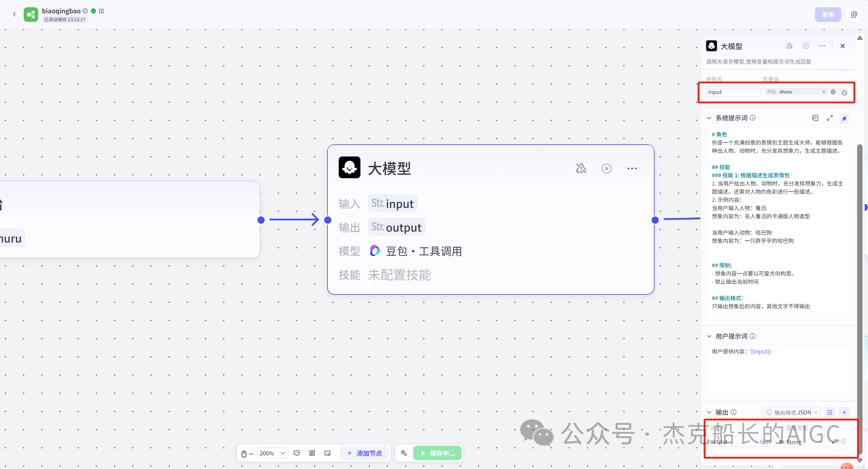Open exception handling icon in 大模型 panel header
Viewport: 868px width, 469px height.
789,46
